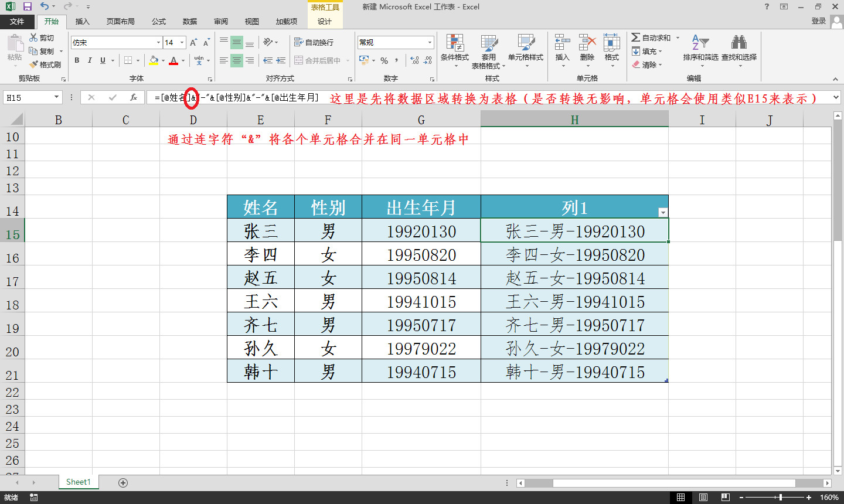Open the font size dropdown showing 14

(182, 42)
